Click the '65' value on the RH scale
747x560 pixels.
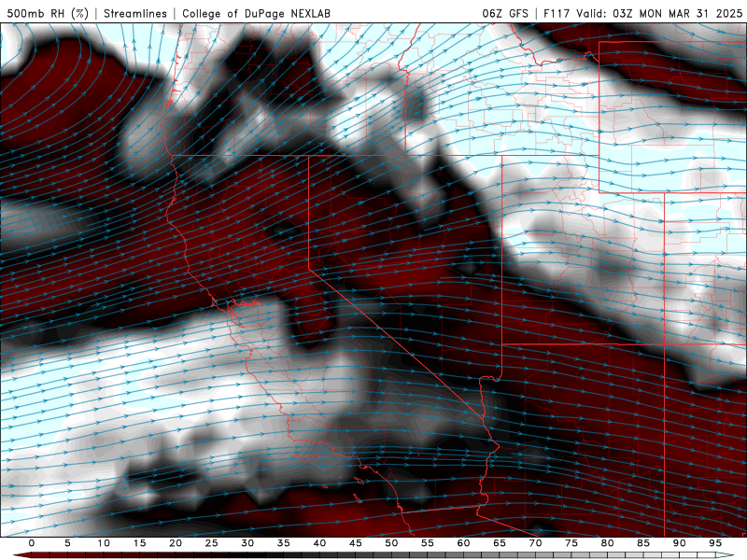(x=500, y=543)
